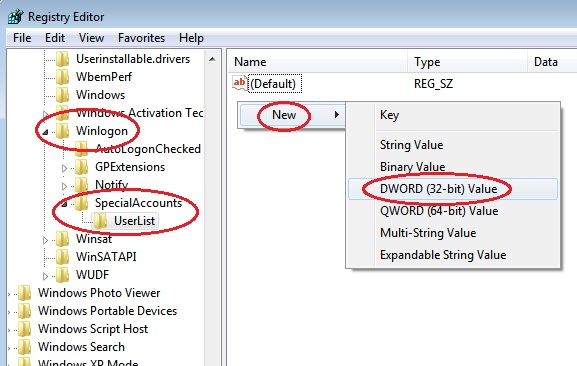This screenshot has width=577, height=366.
Task: Click the Windows Portable Devices folder icon
Action: coord(25,311)
